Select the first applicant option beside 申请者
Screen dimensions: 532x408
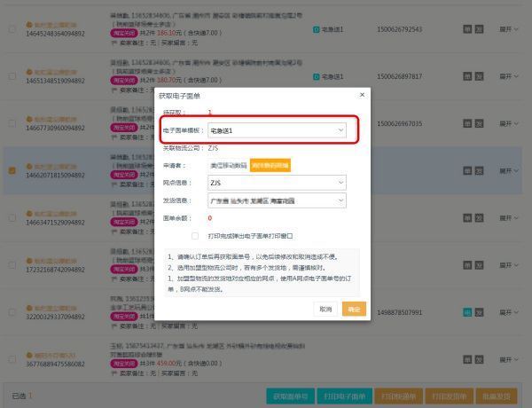click(227, 165)
